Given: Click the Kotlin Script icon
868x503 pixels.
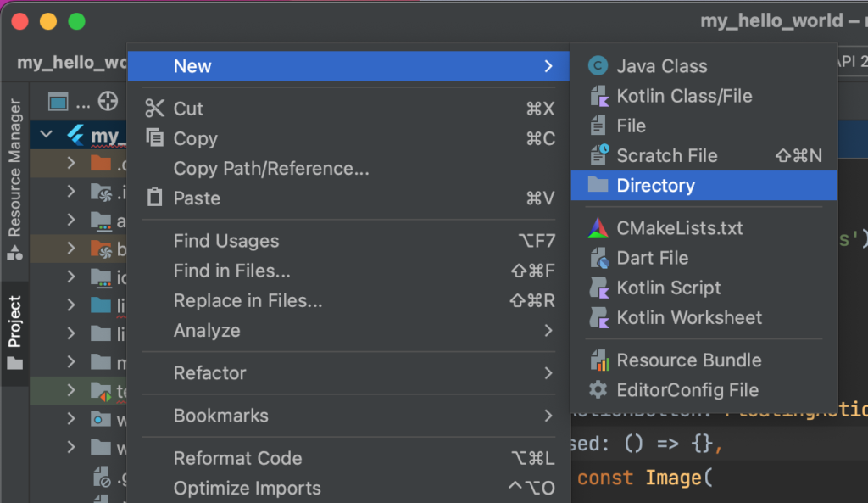Looking at the screenshot, I should coord(599,288).
